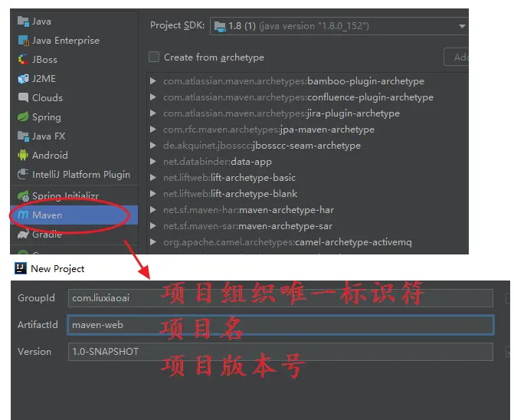
Task: Select Clouds project type
Action: click(x=74, y=97)
